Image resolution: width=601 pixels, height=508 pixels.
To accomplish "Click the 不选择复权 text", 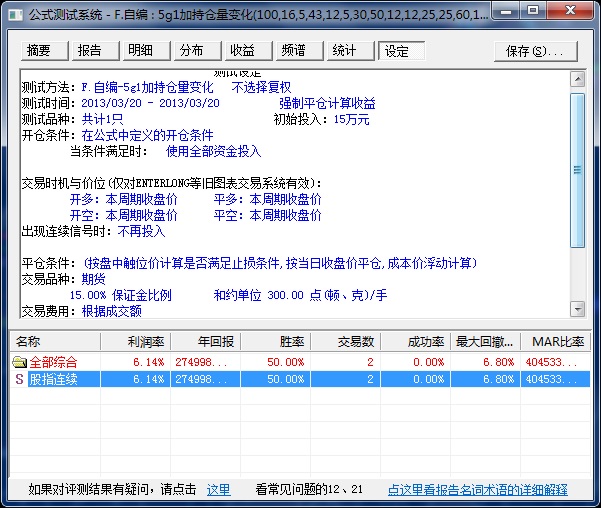I will [261, 87].
